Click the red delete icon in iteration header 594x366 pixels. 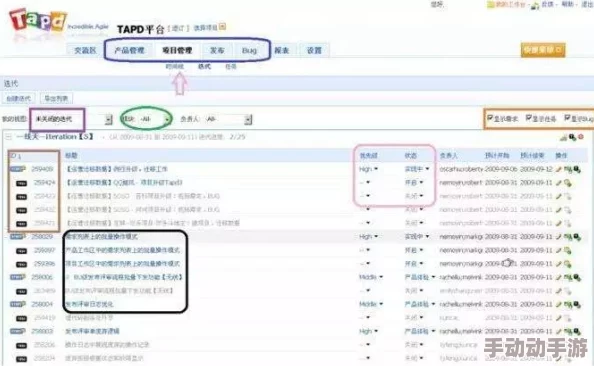click(581, 137)
